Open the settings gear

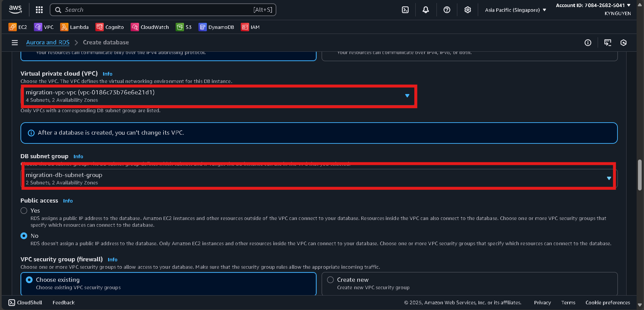click(467, 10)
